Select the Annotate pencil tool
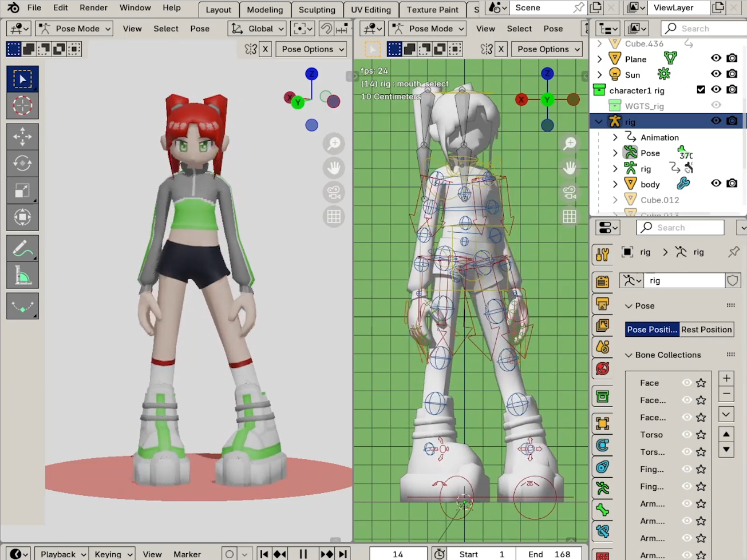The height and width of the screenshot is (560, 747). click(x=22, y=249)
